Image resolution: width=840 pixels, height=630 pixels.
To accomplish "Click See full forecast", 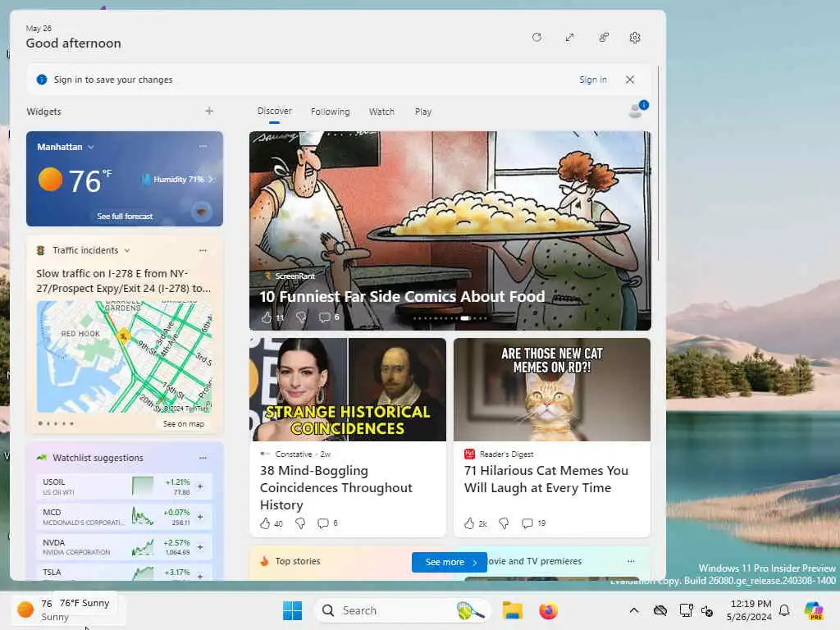I will (x=125, y=217).
